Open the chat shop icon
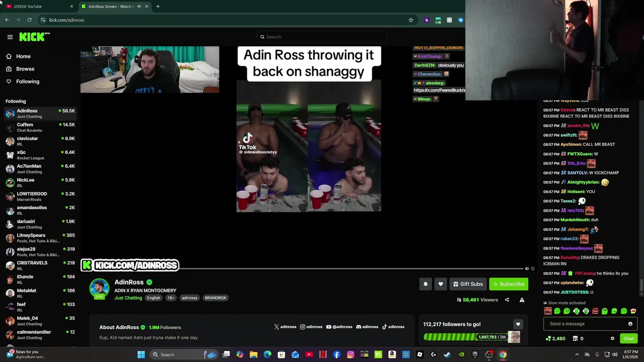 tap(575, 338)
